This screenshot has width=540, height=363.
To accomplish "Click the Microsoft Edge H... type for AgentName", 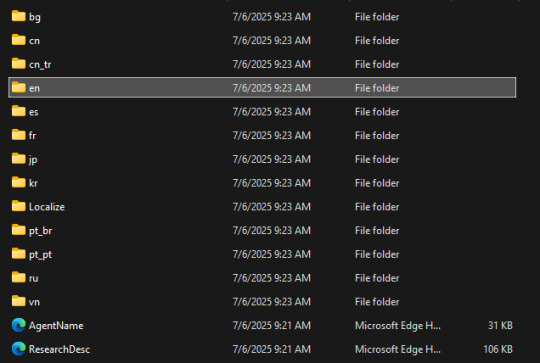I will tap(398, 325).
